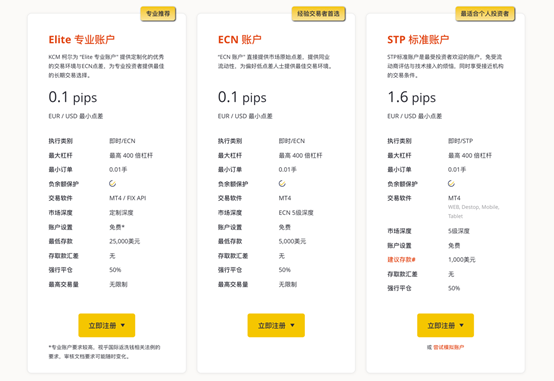Click 无限制 value in Elite card

click(118, 285)
